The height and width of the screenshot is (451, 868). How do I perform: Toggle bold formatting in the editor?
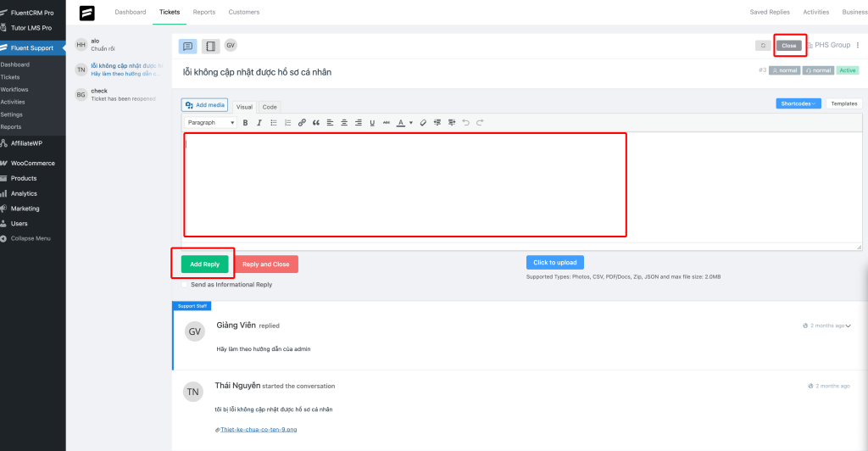(246, 123)
